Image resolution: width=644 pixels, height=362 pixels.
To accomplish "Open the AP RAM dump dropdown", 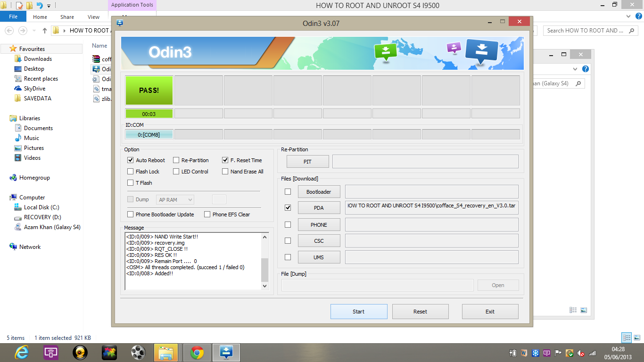I will click(x=175, y=200).
